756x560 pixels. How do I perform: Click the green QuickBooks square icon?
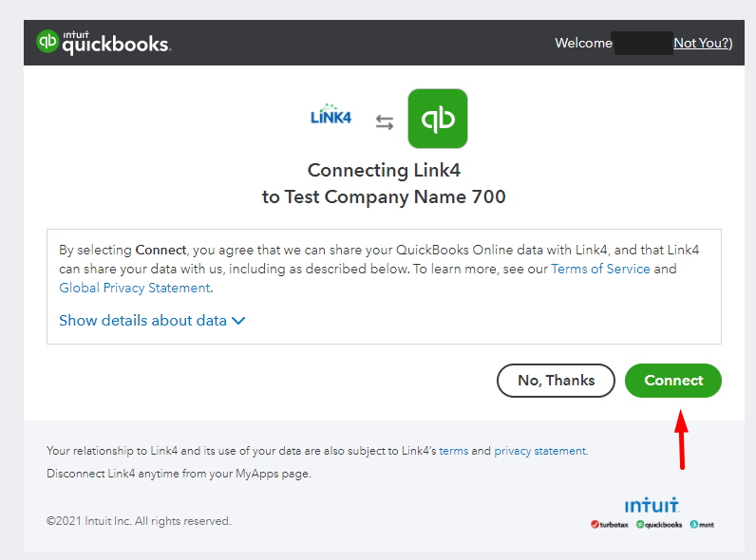tap(438, 119)
